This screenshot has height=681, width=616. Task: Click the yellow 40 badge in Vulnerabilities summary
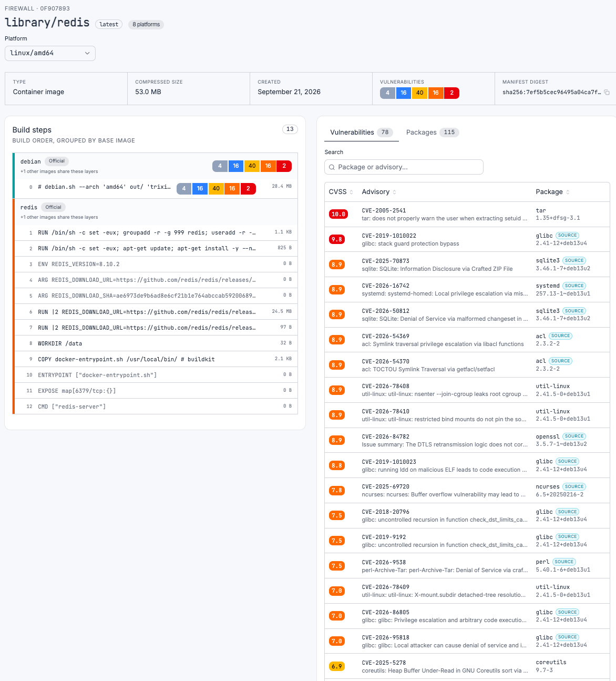419,93
